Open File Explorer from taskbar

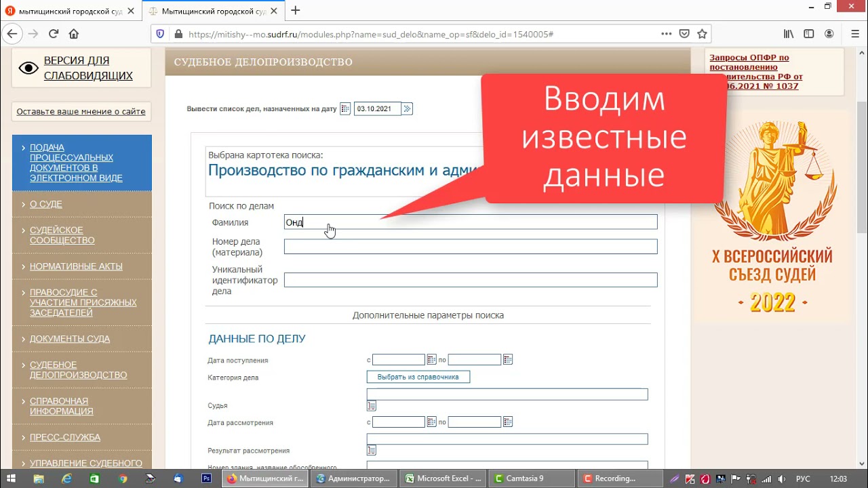click(39, 479)
